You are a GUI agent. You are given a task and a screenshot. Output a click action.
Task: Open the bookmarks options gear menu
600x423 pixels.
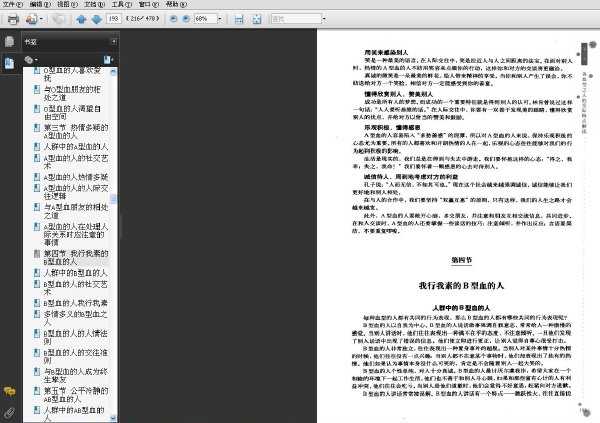coord(31,60)
